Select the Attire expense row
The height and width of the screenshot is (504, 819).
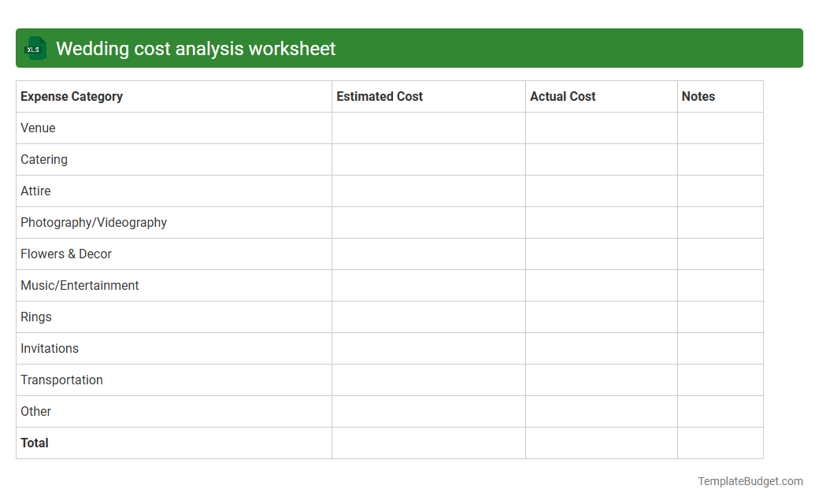click(x=35, y=191)
